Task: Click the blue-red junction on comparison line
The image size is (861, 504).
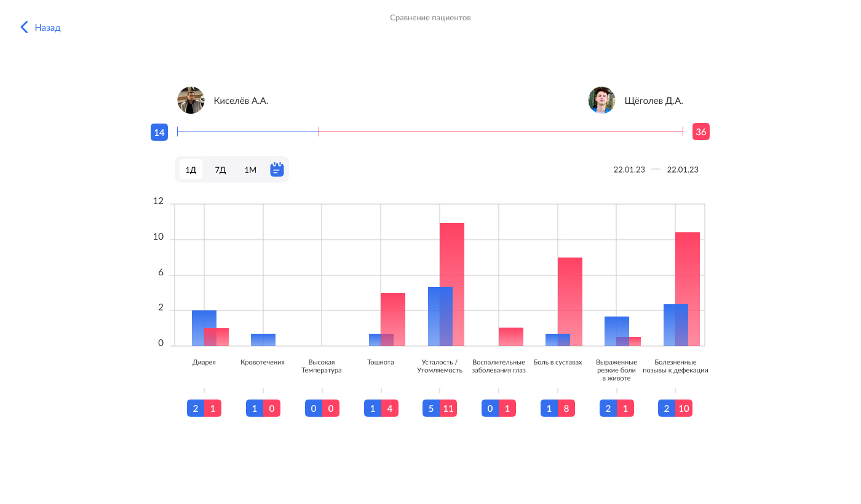Action: (319, 132)
